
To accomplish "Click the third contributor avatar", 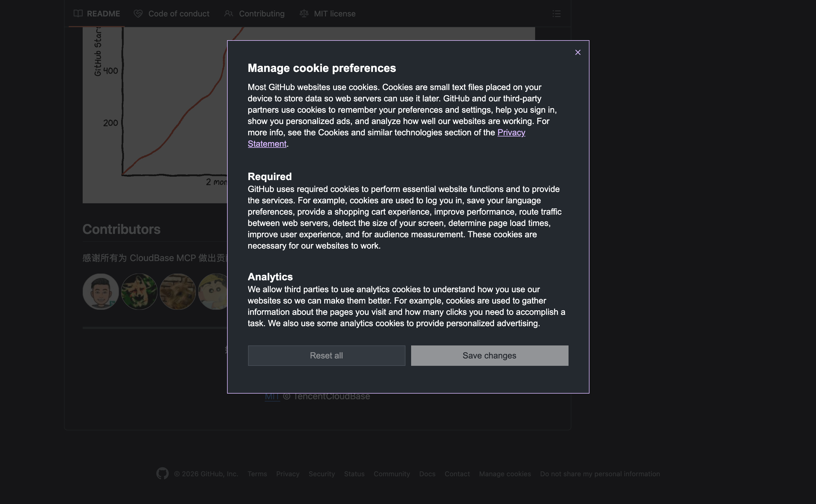I will point(177,292).
